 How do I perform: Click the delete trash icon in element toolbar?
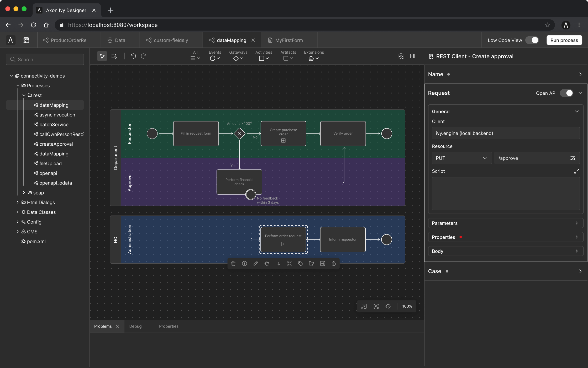pos(233,264)
